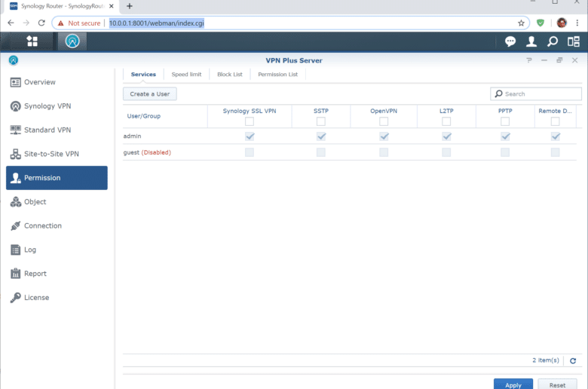The height and width of the screenshot is (389, 588).
Task: Switch to the Speed limit tab
Action: click(186, 75)
